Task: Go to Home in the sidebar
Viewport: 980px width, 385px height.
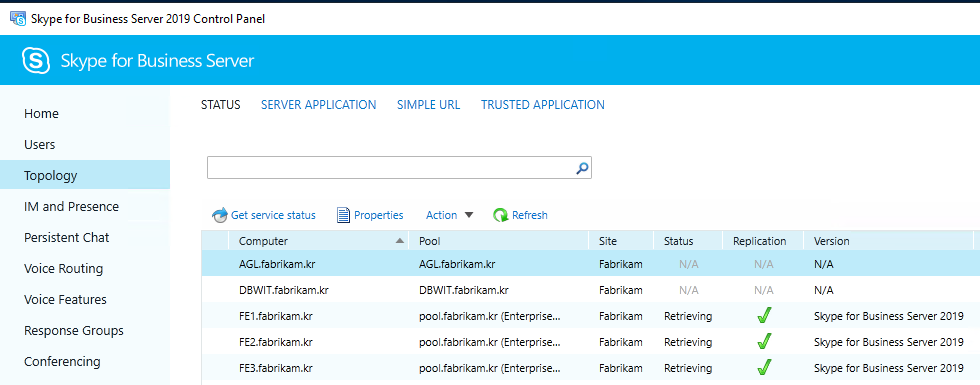Action: 41,114
